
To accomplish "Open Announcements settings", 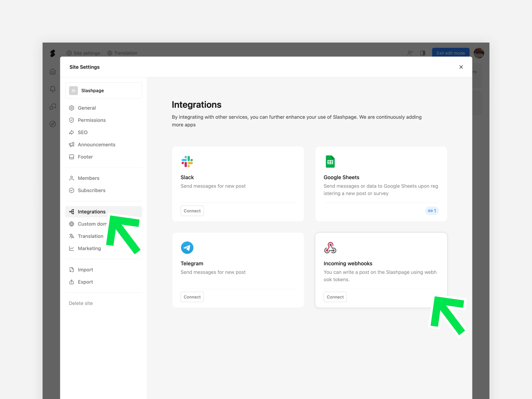I will [x=96, y=145].
